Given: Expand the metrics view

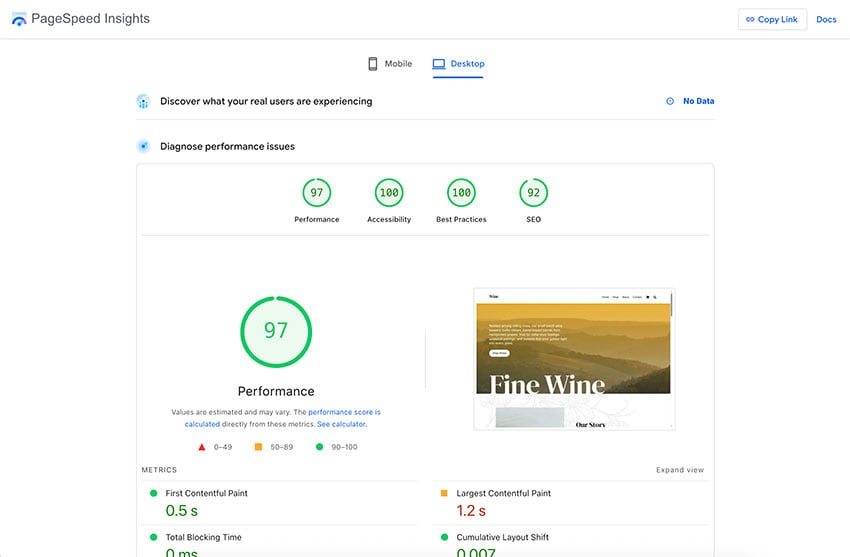Looking at the screenshot, I should pos(680,470).
